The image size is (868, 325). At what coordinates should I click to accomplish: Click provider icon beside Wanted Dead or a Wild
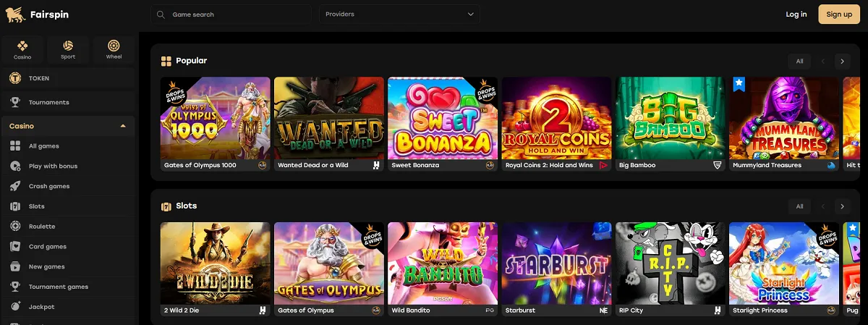click(376, 166)
